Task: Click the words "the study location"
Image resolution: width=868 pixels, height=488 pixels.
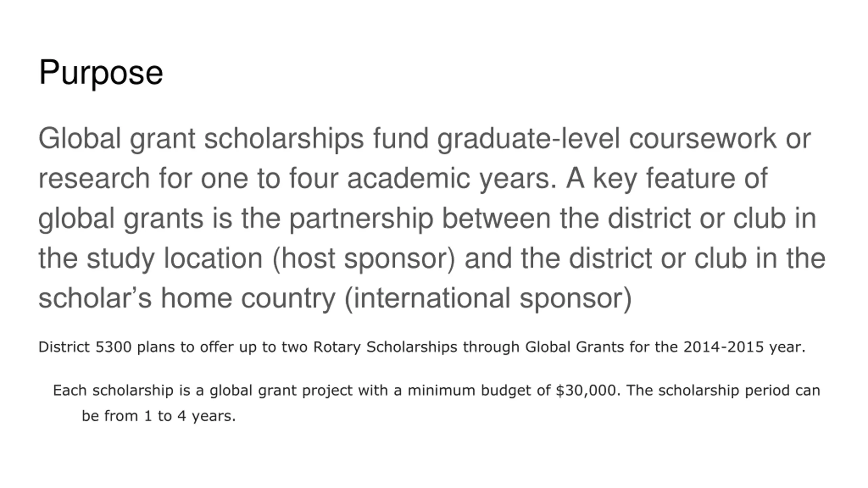Action: (x=151, y=258)
